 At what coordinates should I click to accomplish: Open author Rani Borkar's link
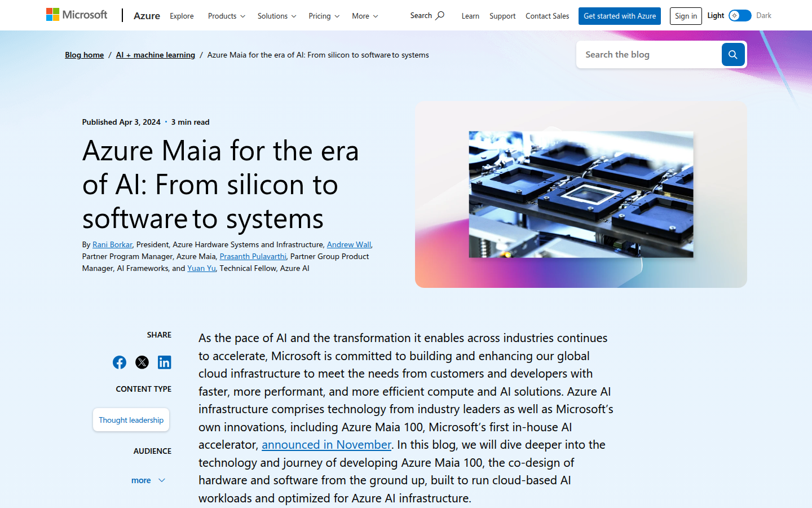(112, 244)
